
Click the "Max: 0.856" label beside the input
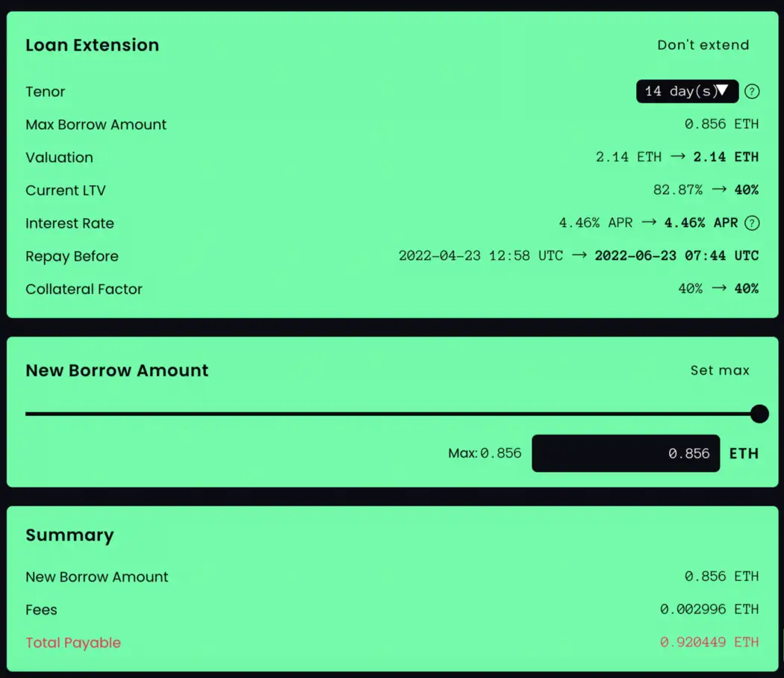coord(485,453)
